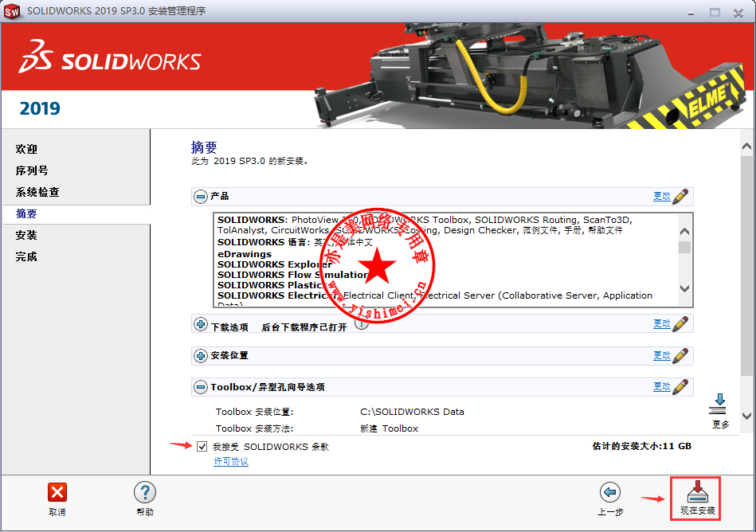This screenshot has width=756, height=532.
Task: Click the Toolbox 安装位置 label
Action: (255, 412)
